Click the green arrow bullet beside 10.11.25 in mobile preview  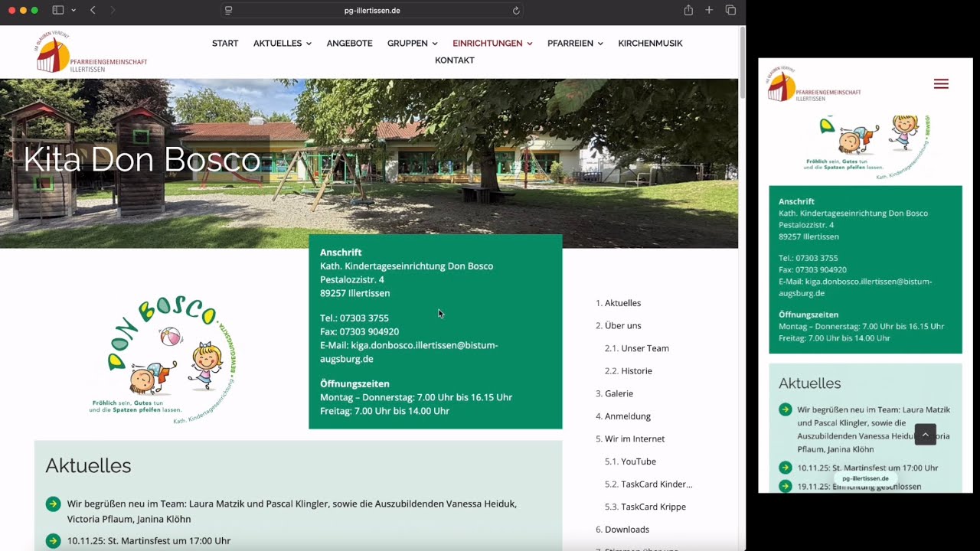click(785, 468)
